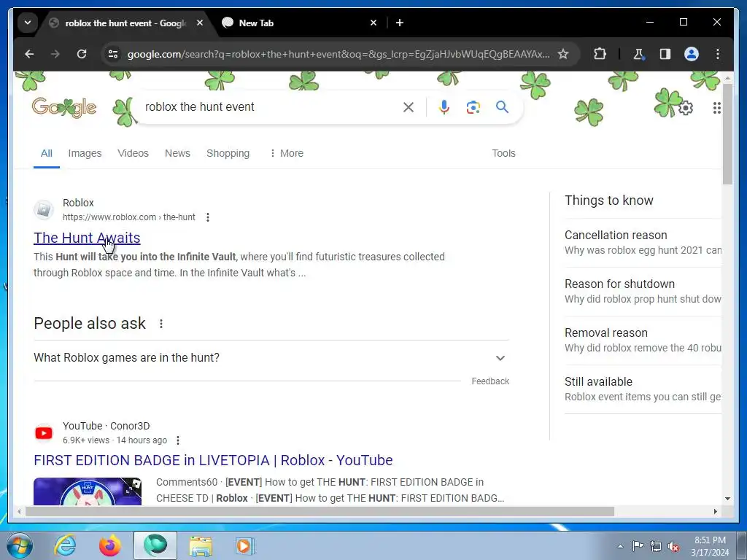
Task: Open the search Tools button
Action: click(x=503, y=153)
